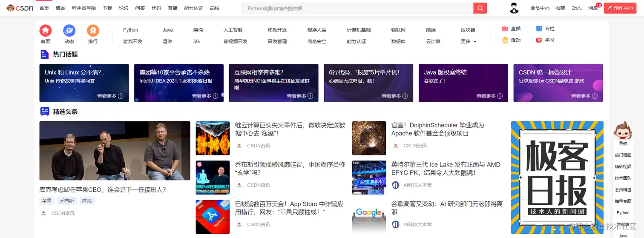This screenshot has width=644, height=238.
Task: Open article 库克考虑卸任苹果CEO
Action: pyautogui.click(x=103, y=189)
